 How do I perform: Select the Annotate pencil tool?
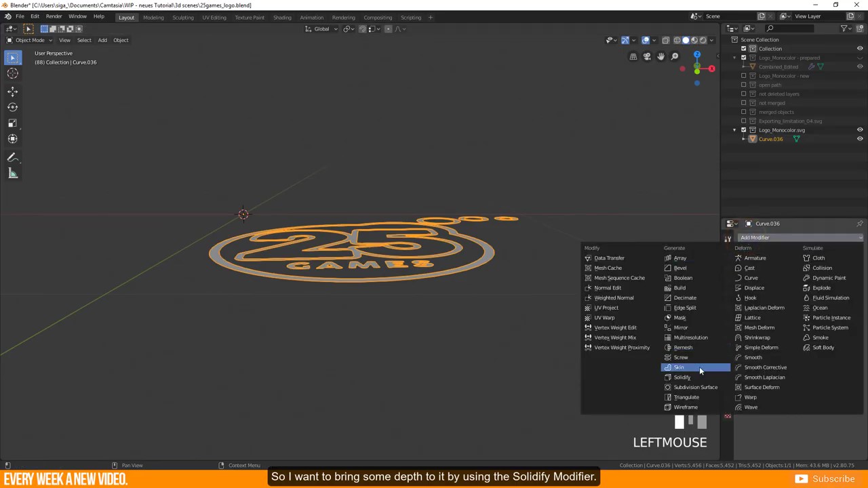click(12, 157)
